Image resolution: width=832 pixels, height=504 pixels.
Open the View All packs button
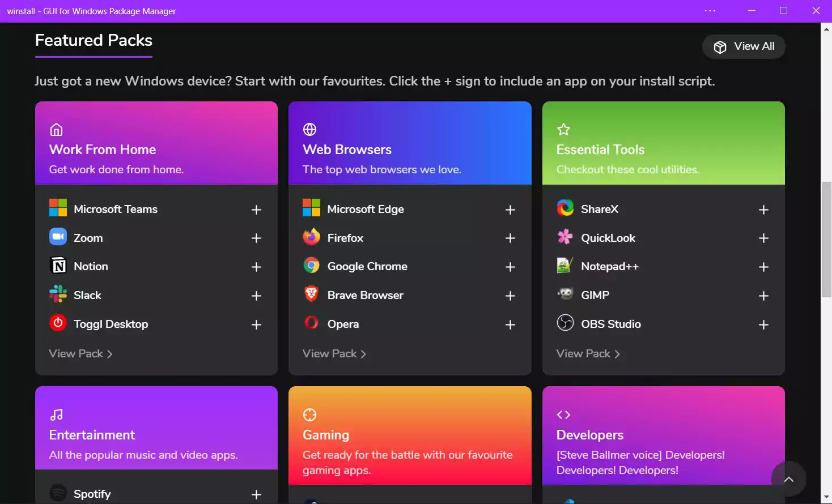tap(744, 46)
